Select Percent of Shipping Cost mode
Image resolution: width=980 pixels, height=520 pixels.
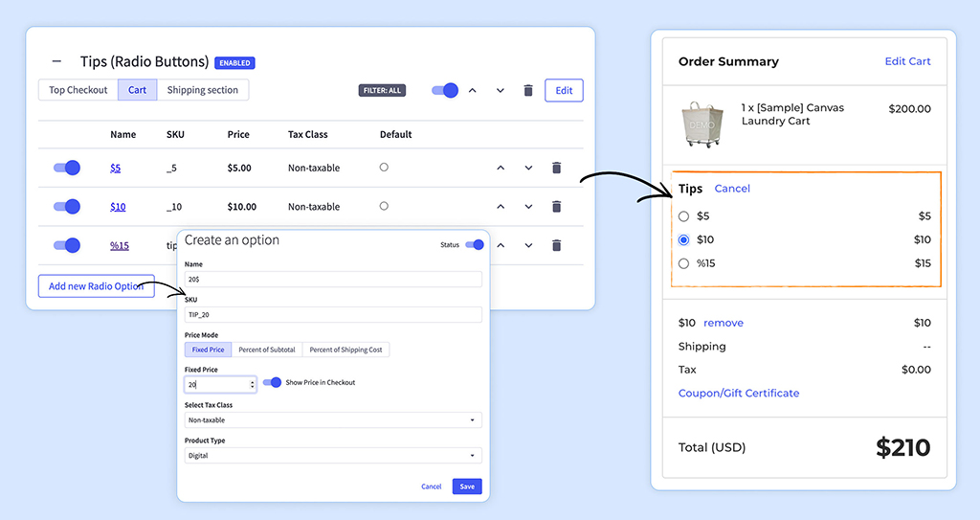pos(345,350)
